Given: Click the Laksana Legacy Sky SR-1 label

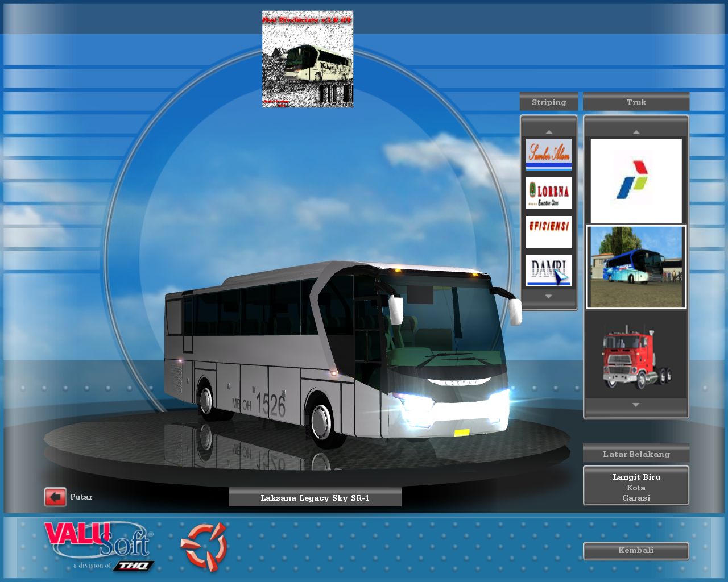Looking at the screenshot, I should point(315,498).
